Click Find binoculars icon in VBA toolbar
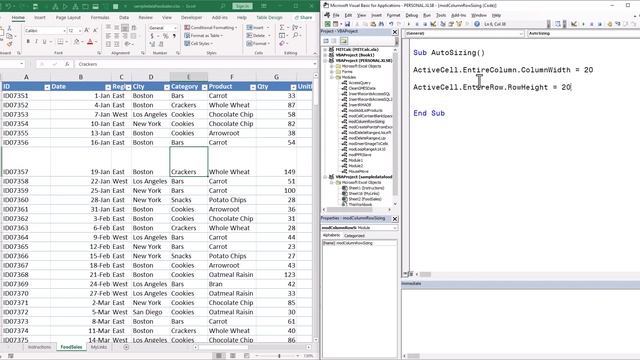640x360 pixels. (x=381, y=24)
